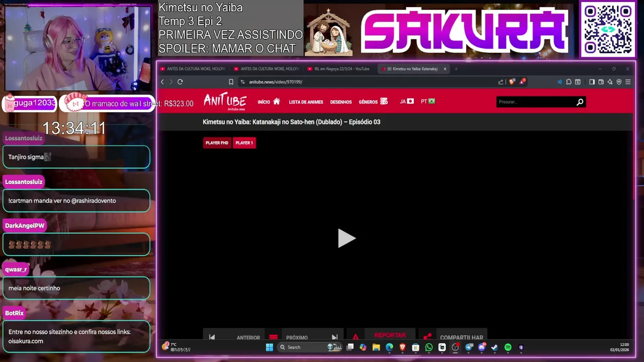Open the Brave Wallet icon
The image size is (644, 362).
click(x=601, y=82)
